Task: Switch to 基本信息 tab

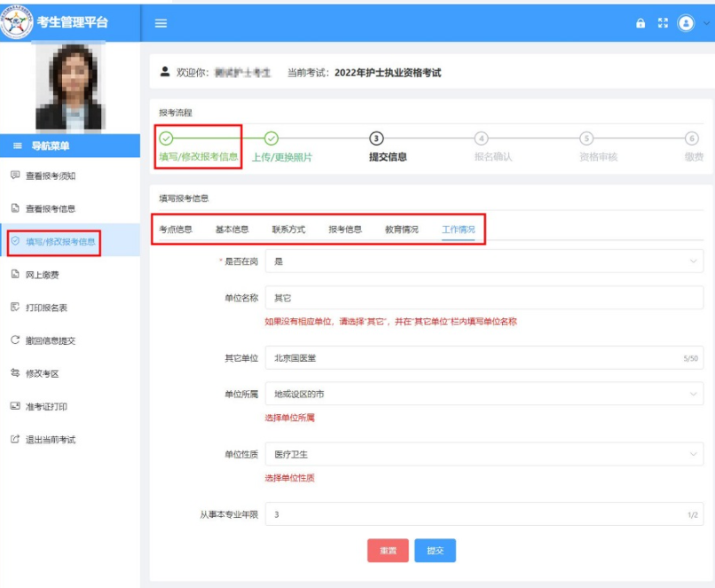Action: (x=232, y=230)
